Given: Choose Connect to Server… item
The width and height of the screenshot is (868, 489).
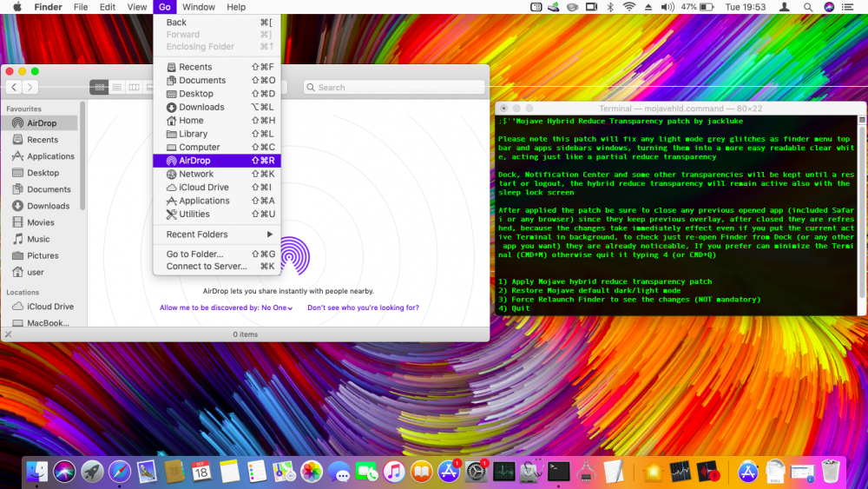Looking at the screenshot, I should coord(217,267).
